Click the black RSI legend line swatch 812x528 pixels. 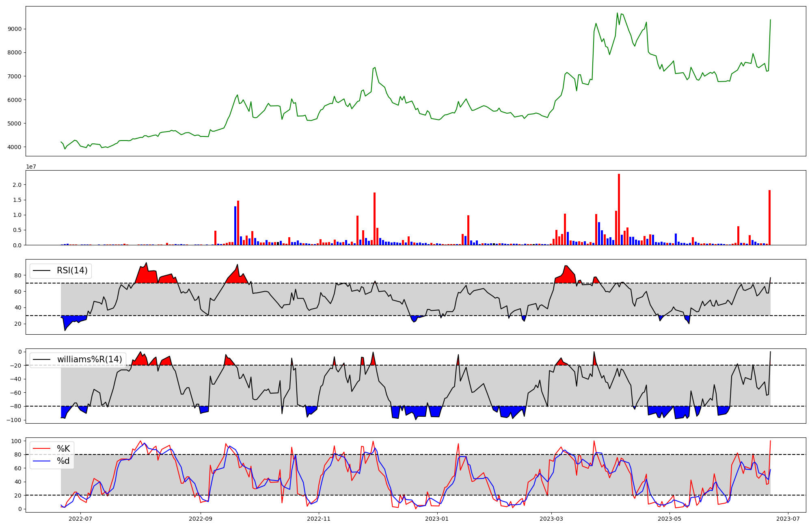point(41,270)
